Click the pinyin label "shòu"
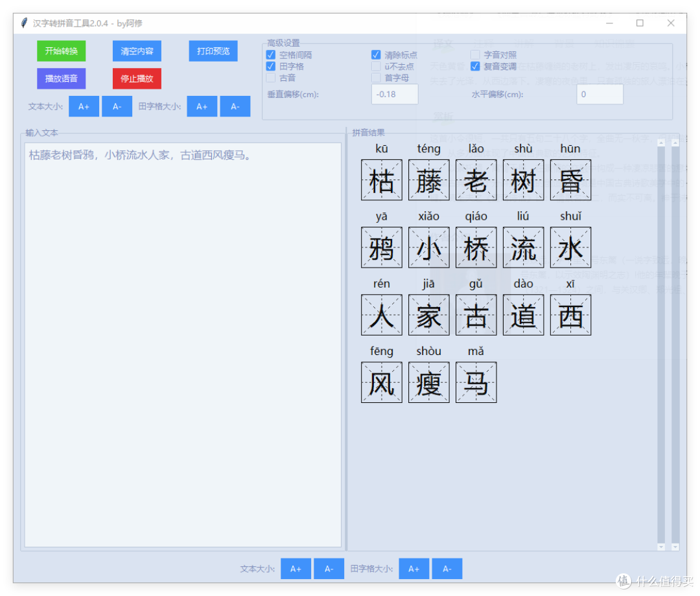 [428, 351]
